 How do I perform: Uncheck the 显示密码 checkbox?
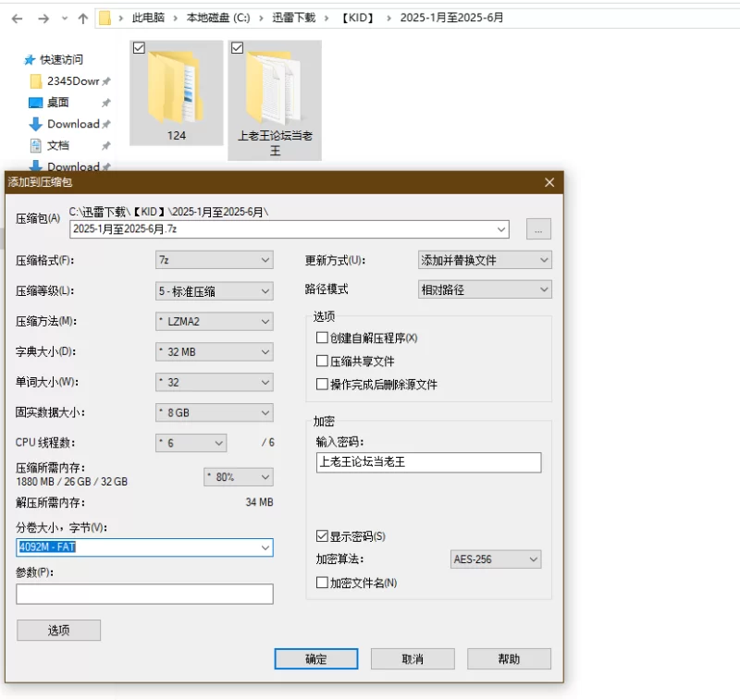click(323, 536)
